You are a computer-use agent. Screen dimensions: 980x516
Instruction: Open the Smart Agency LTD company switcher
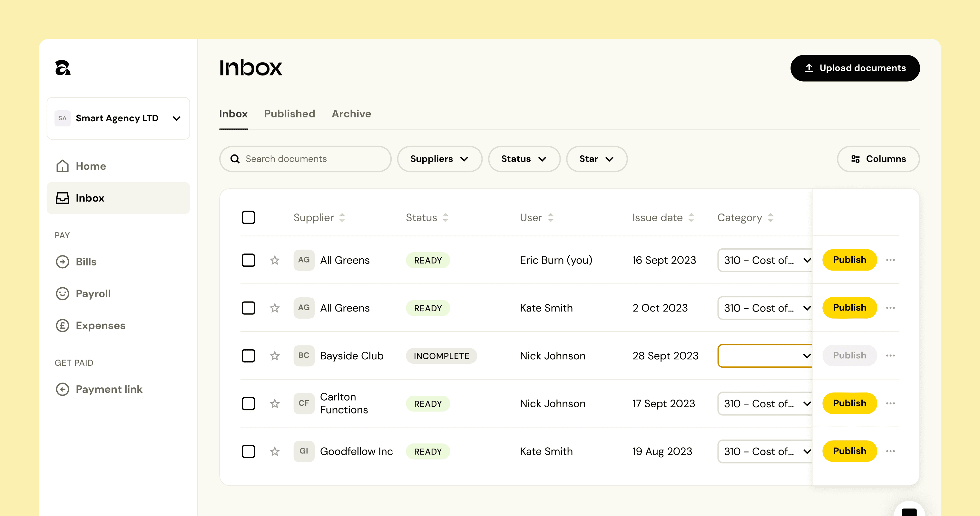118,118
